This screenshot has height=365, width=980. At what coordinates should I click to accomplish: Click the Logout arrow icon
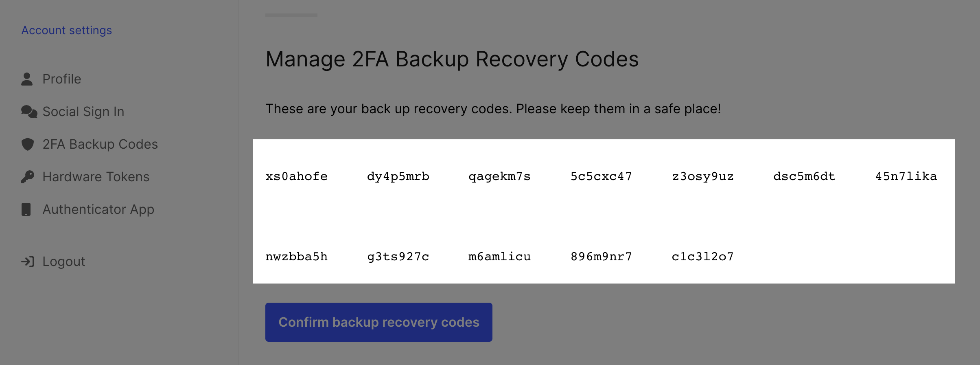28,262
